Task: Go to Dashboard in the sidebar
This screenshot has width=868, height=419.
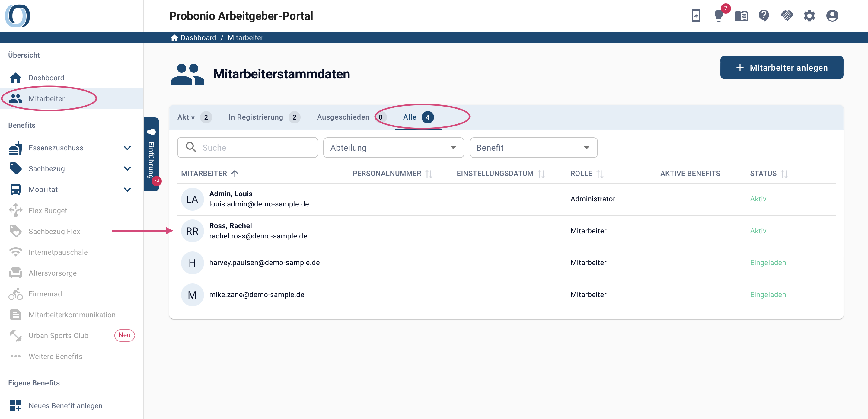Action: click(x=72, y=78)
